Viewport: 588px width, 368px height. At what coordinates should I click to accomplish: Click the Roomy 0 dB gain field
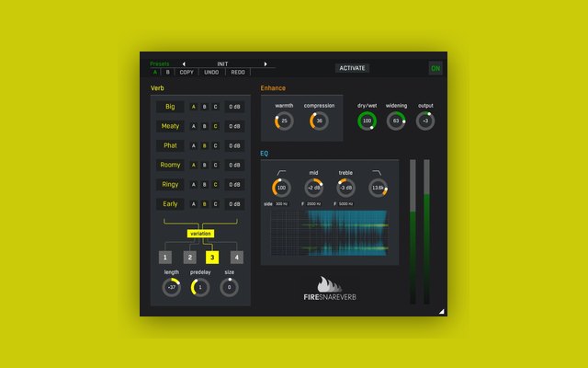click(x=234, y=165)
